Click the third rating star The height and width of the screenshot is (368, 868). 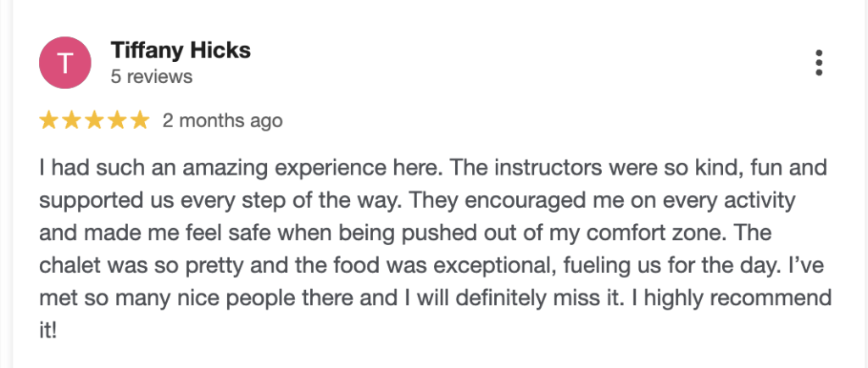94,121
